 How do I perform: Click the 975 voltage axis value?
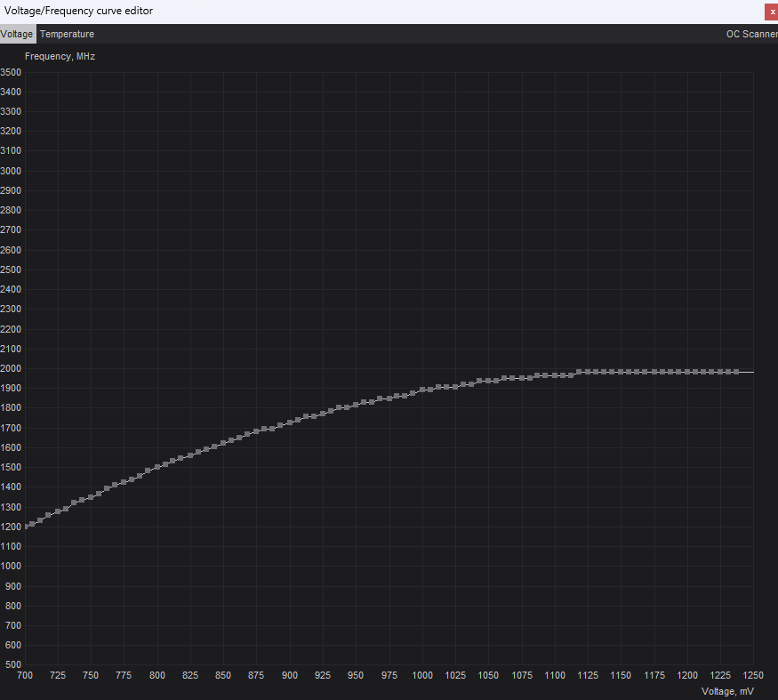click(389, 675)
